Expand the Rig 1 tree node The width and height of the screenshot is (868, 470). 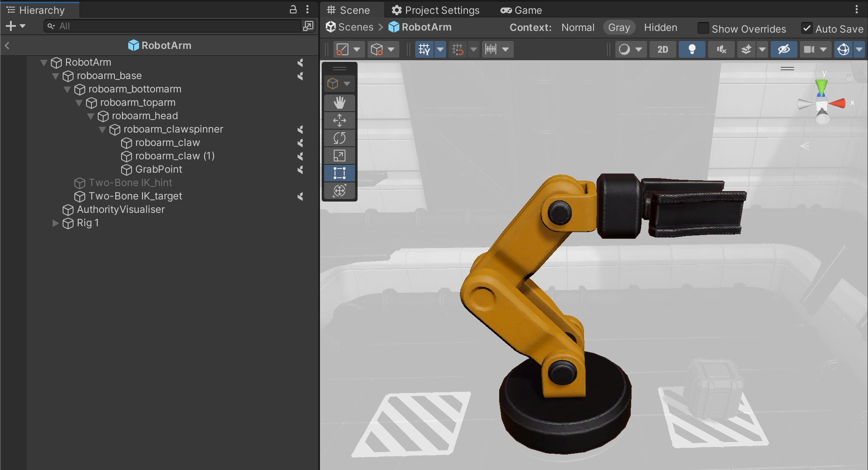(x=56, y=223)
